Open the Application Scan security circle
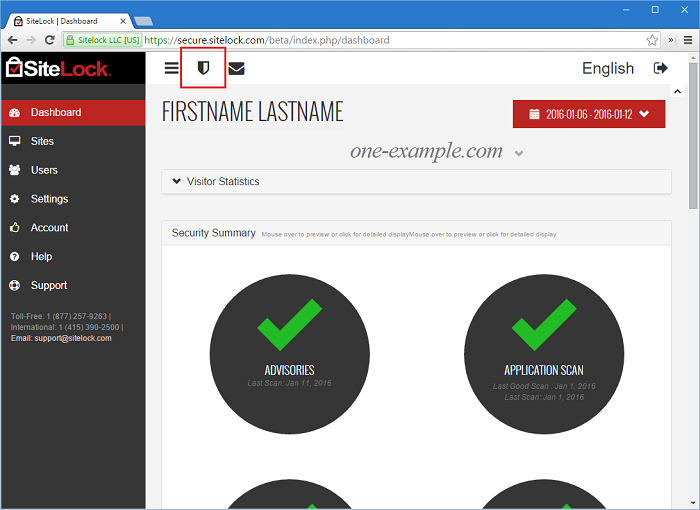700x510 pixels. tap(544, 354)
